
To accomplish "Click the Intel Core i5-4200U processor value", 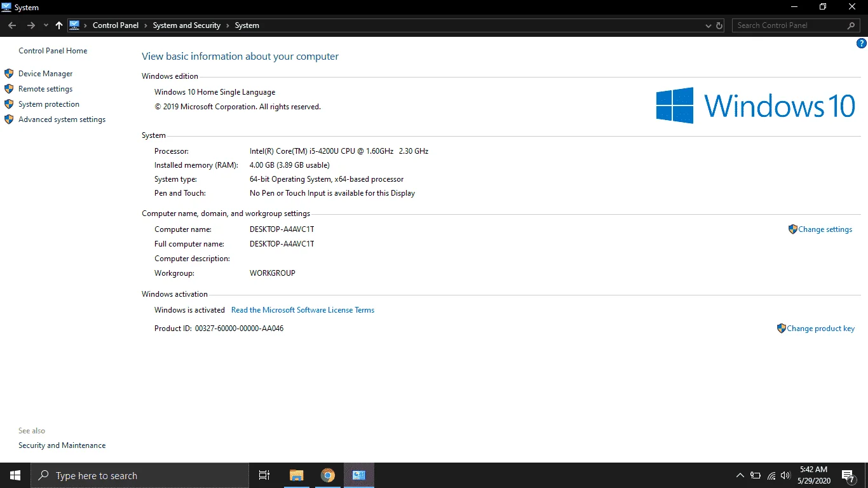I will click(x=339, y=151).
